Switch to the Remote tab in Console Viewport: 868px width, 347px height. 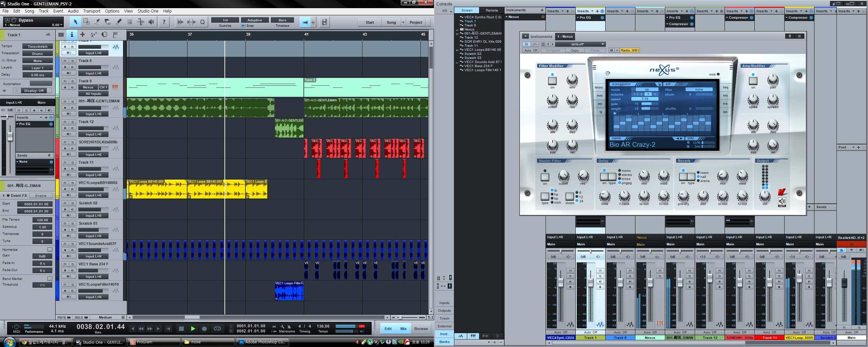pos(492,10)
